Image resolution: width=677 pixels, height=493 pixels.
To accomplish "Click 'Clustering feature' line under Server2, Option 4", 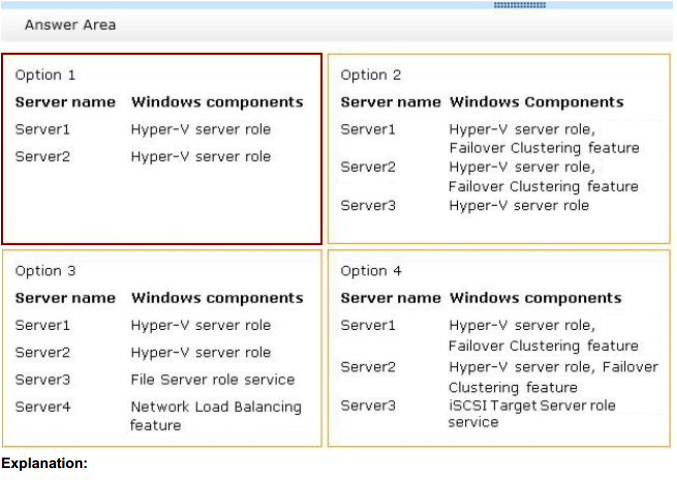I will point(513,388).
